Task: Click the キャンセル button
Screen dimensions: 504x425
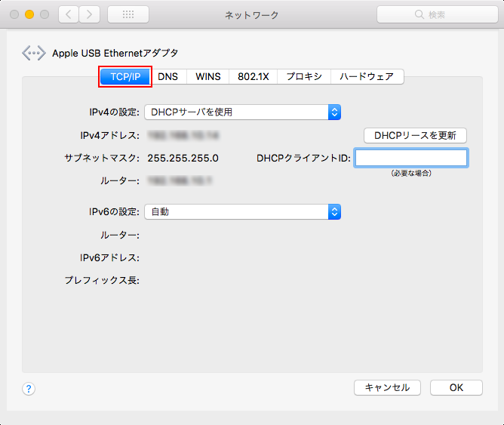Action: coord(387,387)
